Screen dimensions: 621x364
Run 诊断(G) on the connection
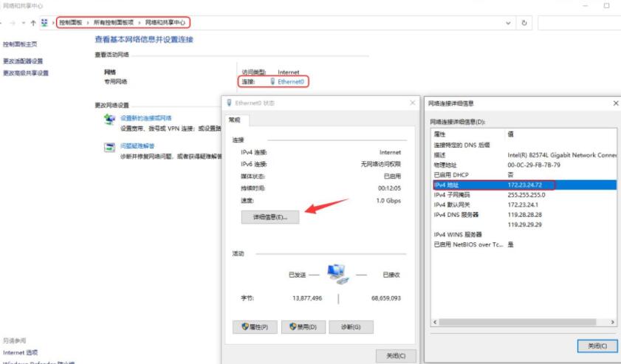coord(351,326)
